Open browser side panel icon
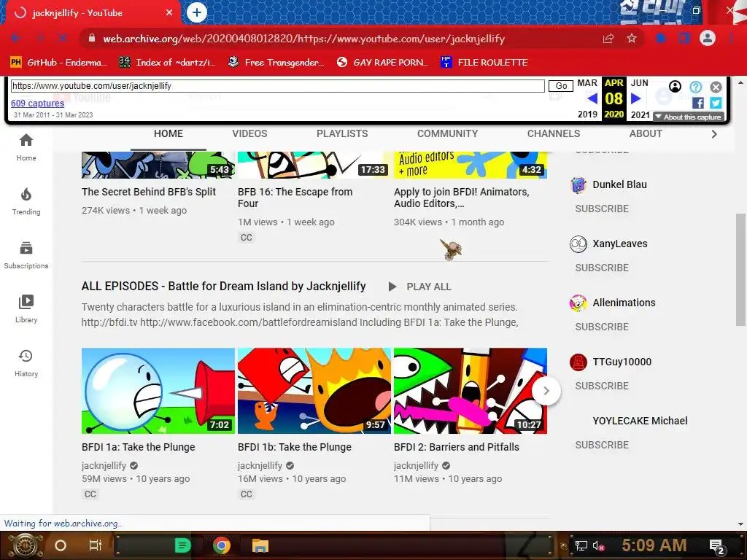This screenshot has width=747, height=560. click(x=684, y=38)
